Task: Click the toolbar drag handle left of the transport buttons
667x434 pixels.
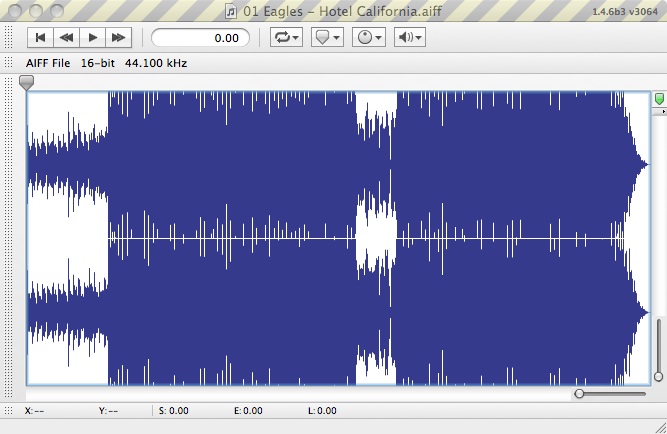Action: click(x=8, y=37)
